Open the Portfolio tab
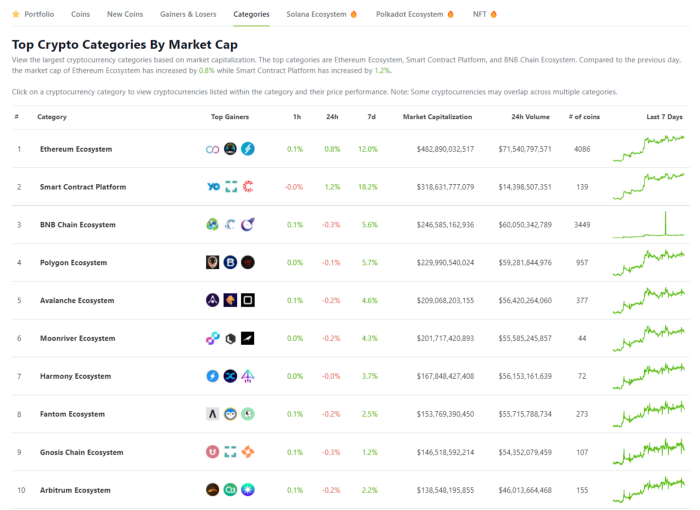This screenshot has width=700, height=510. point(39,14)
